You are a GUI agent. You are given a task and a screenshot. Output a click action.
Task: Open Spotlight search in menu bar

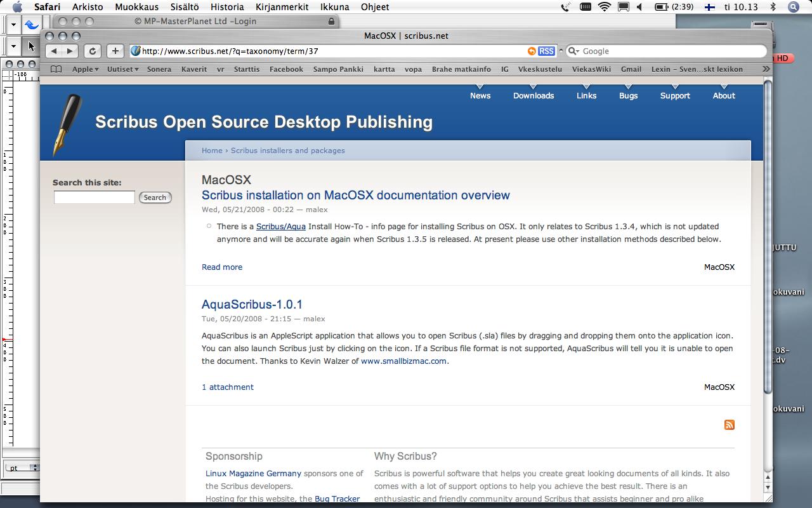click(793, 7)
